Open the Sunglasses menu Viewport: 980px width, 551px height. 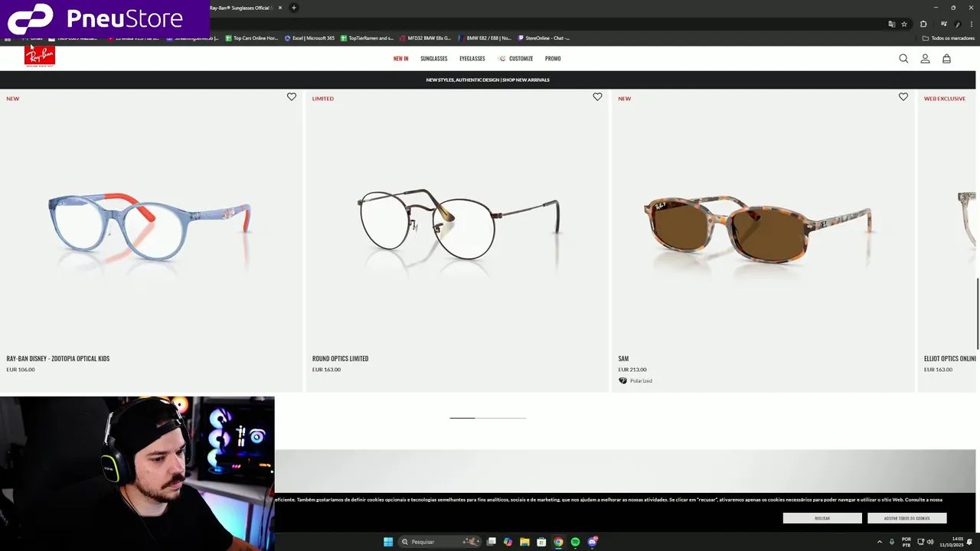point(433,59)
